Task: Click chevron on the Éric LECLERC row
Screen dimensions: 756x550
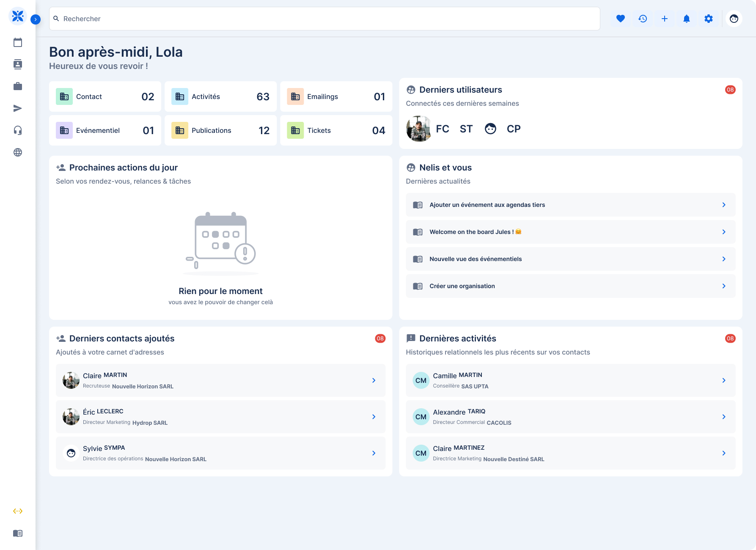Action: point(374,417)
